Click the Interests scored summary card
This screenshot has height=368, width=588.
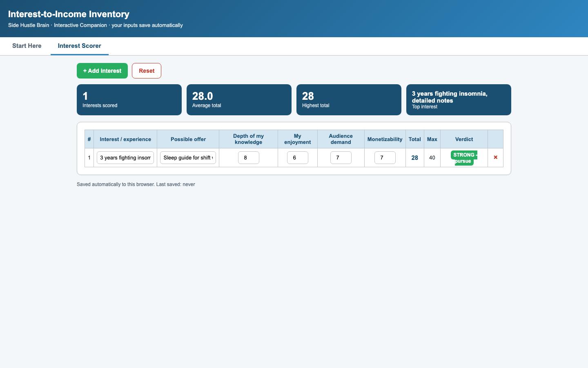(x=129, y=100)
